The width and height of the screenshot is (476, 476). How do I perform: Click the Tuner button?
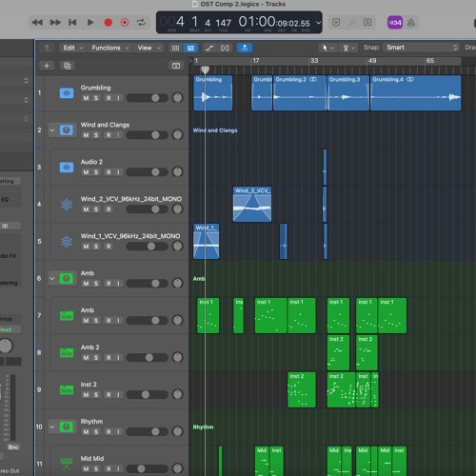point(351,22)
